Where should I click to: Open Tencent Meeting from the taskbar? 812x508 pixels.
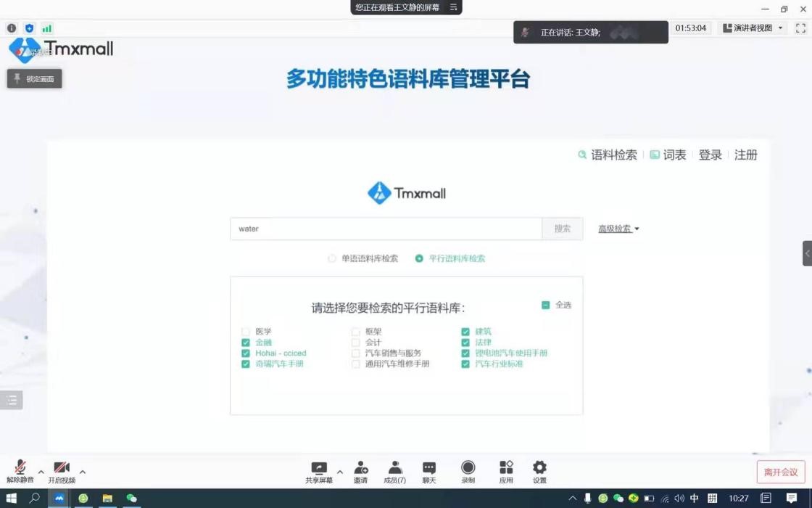59,498
